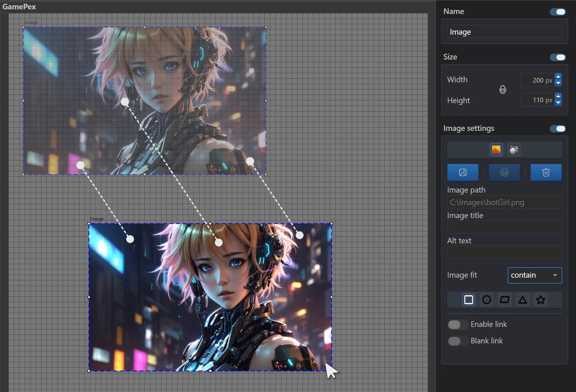576x392 pixels.
Task: Turn on the Blank link switch
Action: 458,341
